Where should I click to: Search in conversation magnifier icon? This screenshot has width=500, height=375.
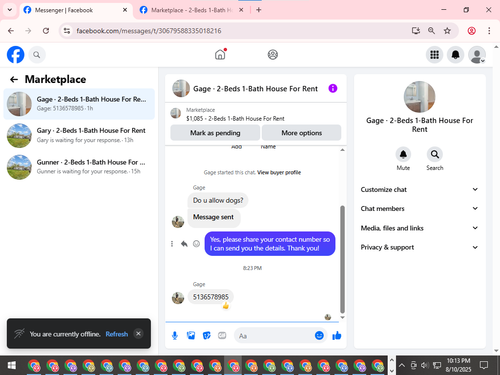point(435,154)
